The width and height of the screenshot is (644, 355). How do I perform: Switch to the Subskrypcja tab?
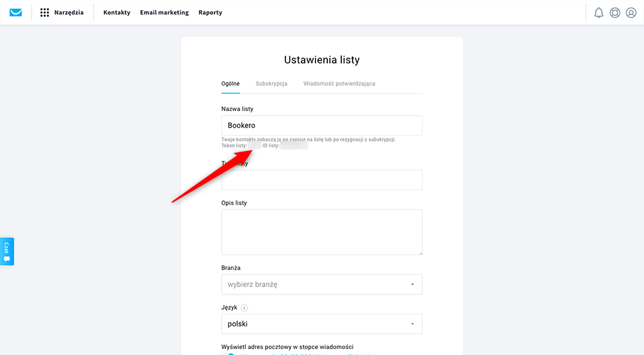[x=272, y=84]
